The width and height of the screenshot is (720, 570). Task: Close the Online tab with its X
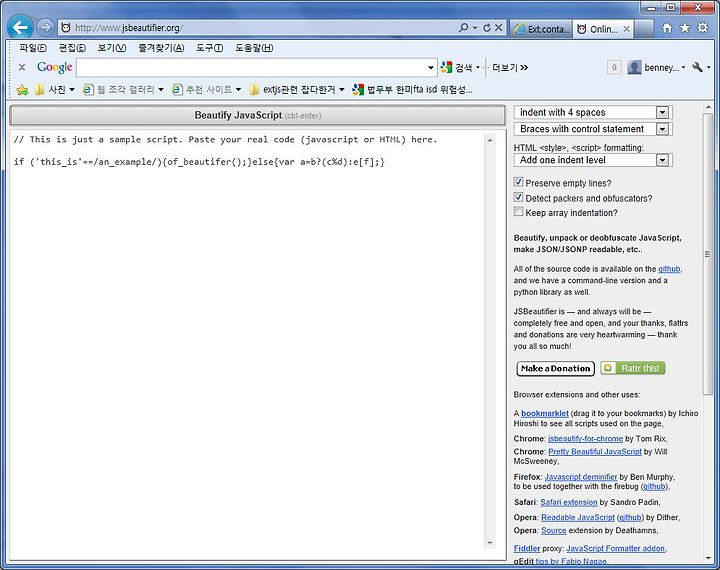[626, 29]
